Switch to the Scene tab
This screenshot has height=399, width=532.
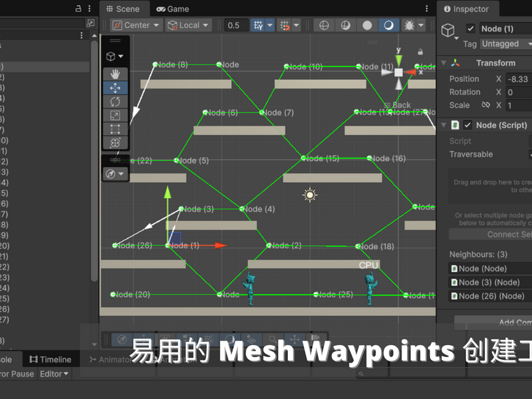click(x=123, y=9)
